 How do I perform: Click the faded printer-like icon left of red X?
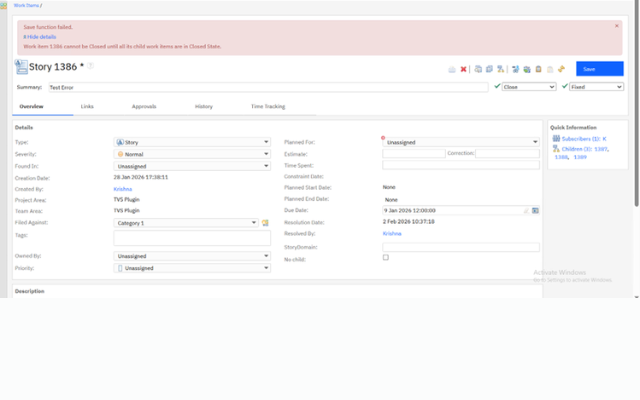click(x=452, y=69)
